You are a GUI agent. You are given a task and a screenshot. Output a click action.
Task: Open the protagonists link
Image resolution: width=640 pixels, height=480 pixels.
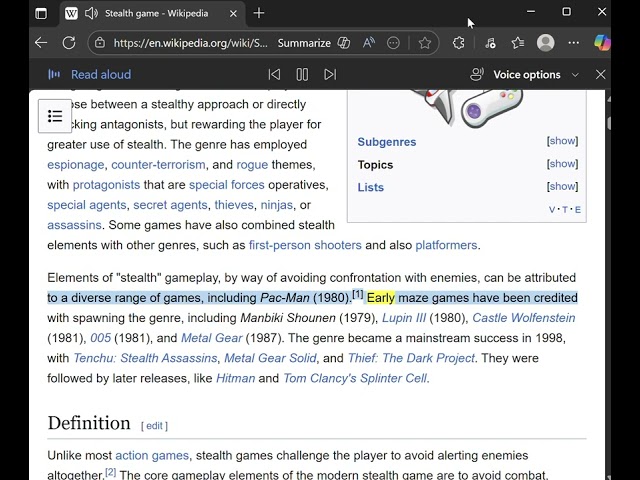click(x=106, y=185)
